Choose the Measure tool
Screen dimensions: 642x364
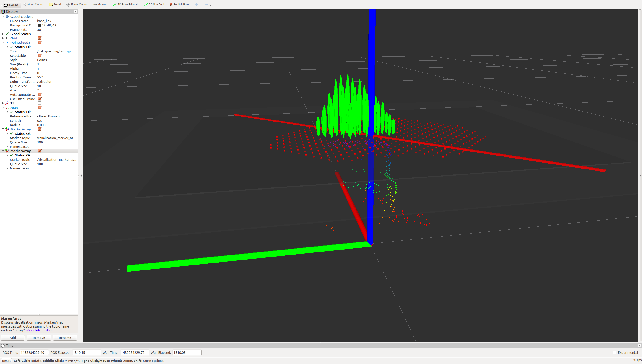pos(101,5)
